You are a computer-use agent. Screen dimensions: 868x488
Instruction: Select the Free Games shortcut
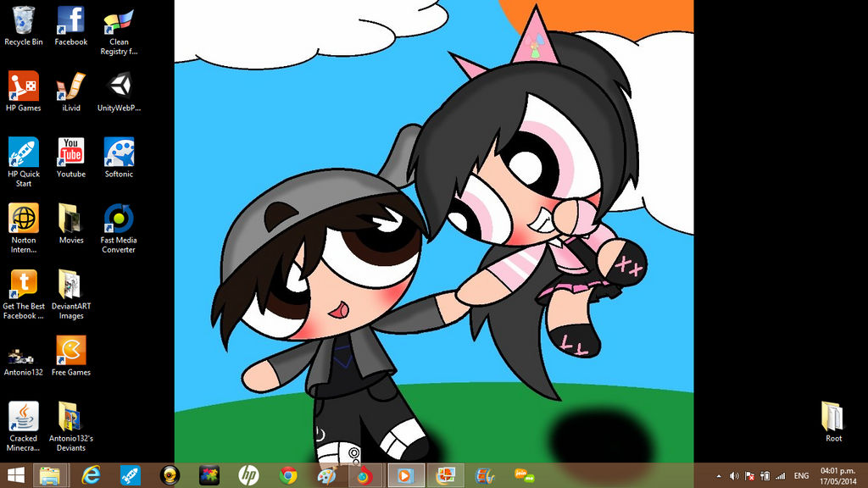point(71,356)
